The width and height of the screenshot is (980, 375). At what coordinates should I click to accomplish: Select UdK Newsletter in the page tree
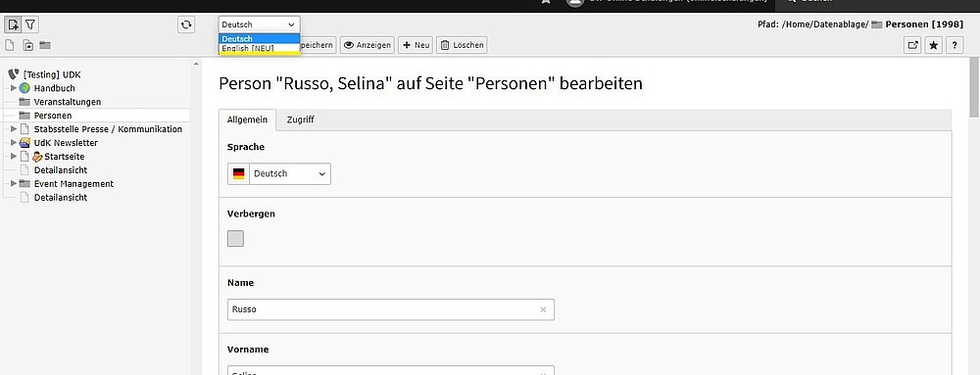[x=66, y=143]
